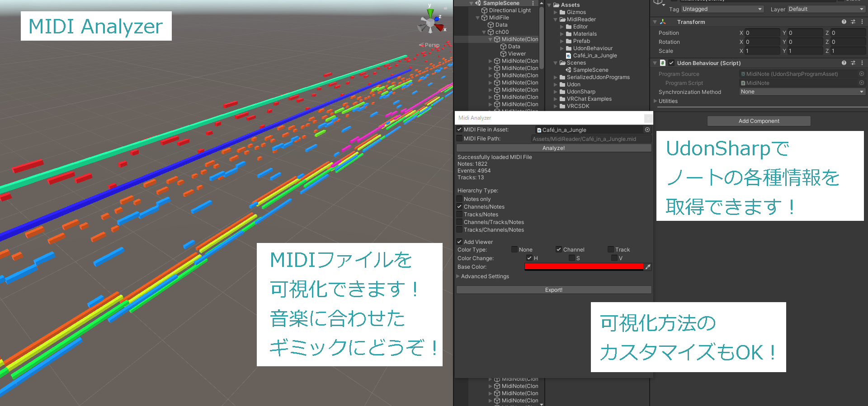Viewport: 868px width, 406px height.
Task: Open SampleScene hierarchy options menu
Action: [x=533, y=3]
